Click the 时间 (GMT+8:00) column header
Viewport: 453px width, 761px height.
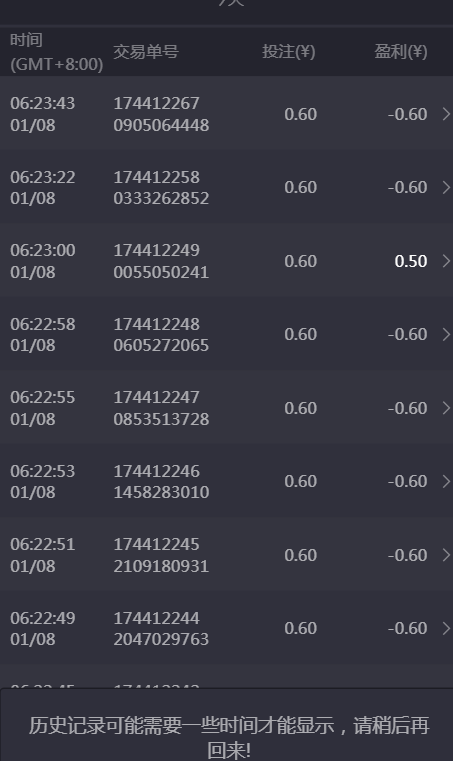(56, 52)
